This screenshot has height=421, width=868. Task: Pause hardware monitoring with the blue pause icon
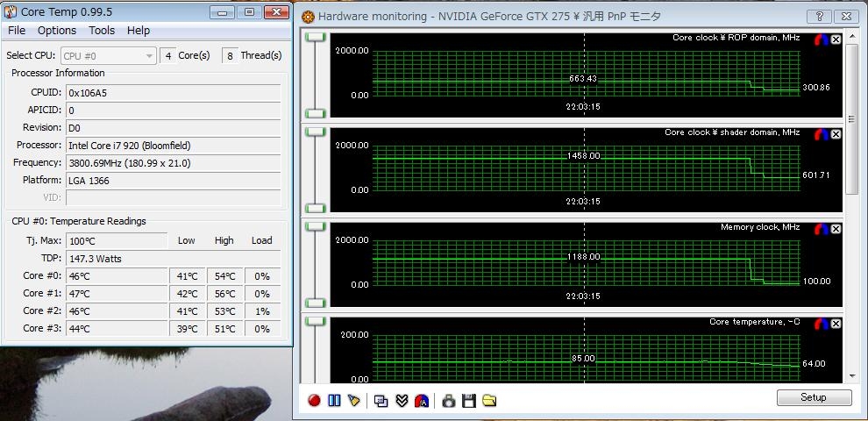[x=334, y=400]
